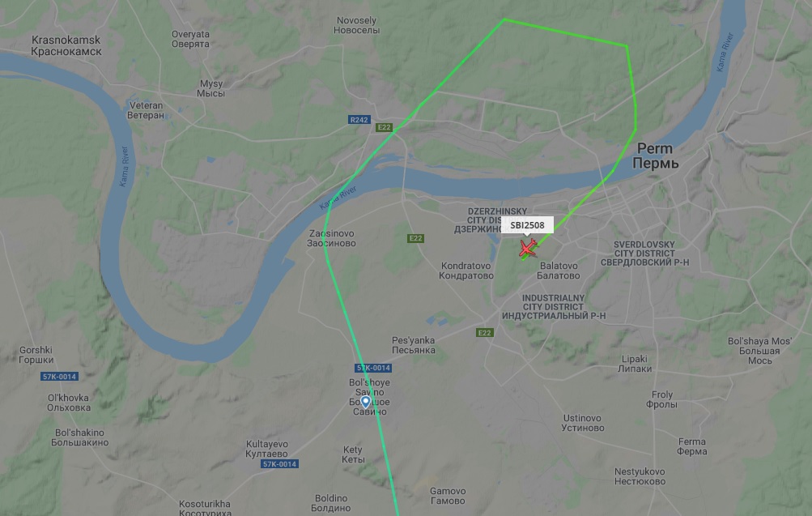Click the 57K-0014 shield above Bol'shoye Savino
Viewport: 812px width, 516px height.
click(x=373, y=368)
